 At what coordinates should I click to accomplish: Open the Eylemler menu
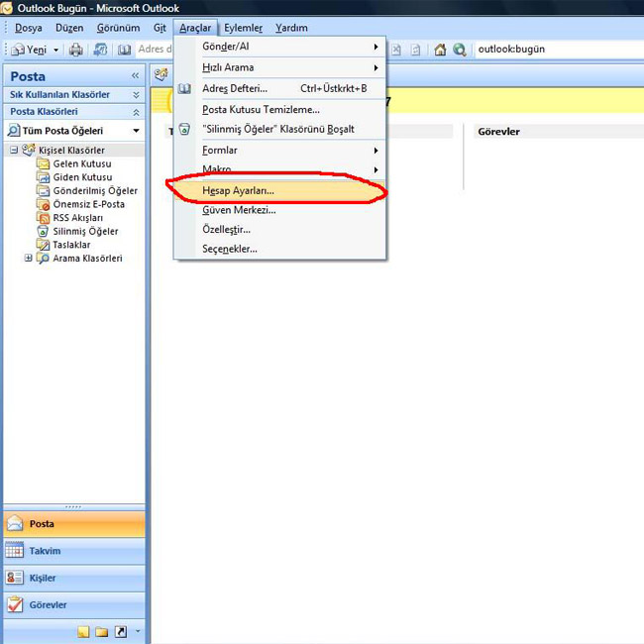point(243,28)
